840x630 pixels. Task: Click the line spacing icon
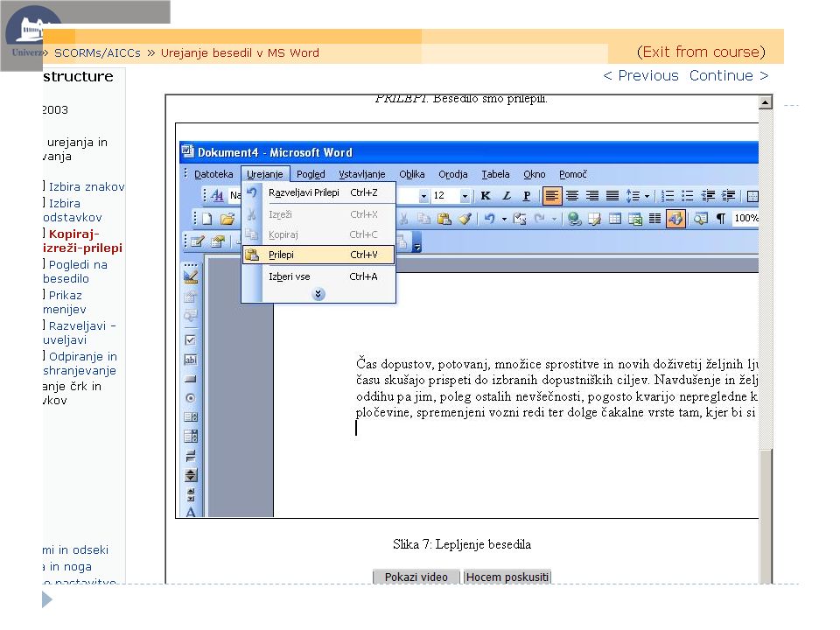coord(633,196)
